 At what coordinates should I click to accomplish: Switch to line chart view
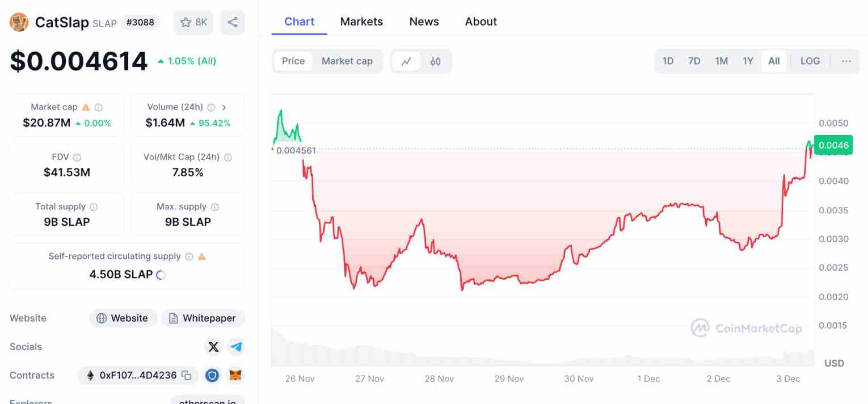tap(406, 61)
